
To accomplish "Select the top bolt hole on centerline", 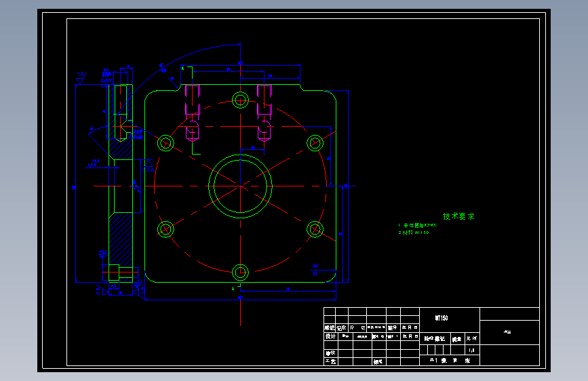I will [x=240, y=100].
